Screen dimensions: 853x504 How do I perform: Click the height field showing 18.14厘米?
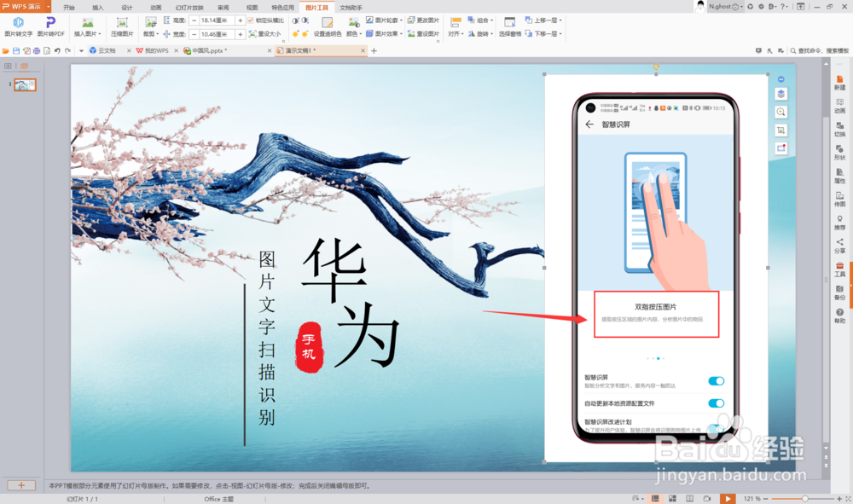[217, 20]
